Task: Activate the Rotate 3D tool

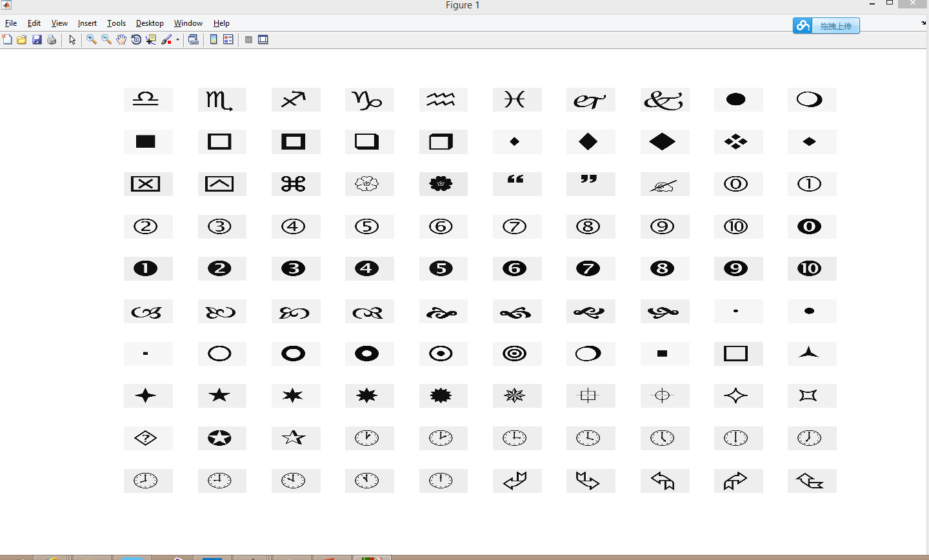Action: [x=136, y=40]
